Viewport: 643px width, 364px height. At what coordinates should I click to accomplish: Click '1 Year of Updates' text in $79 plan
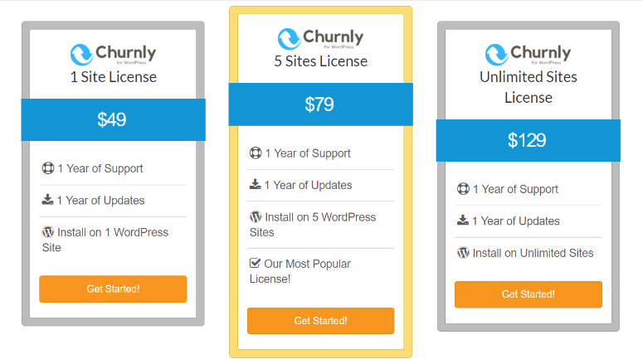coord(308,185)
